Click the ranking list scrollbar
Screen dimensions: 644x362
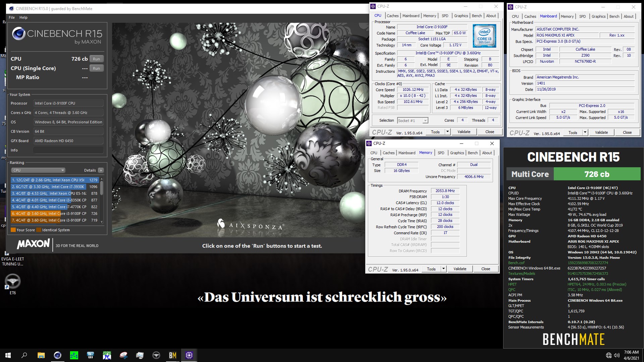[x=102, y=188]
